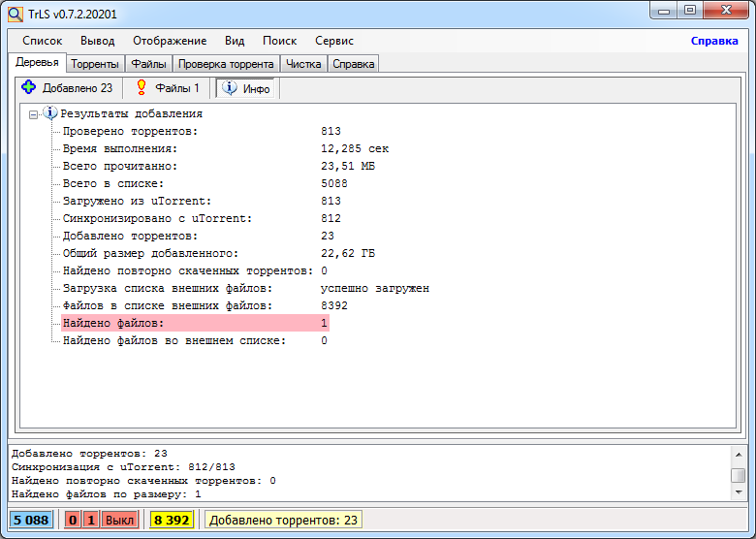Click the blue info icon on Инфо button

(229, 88)
